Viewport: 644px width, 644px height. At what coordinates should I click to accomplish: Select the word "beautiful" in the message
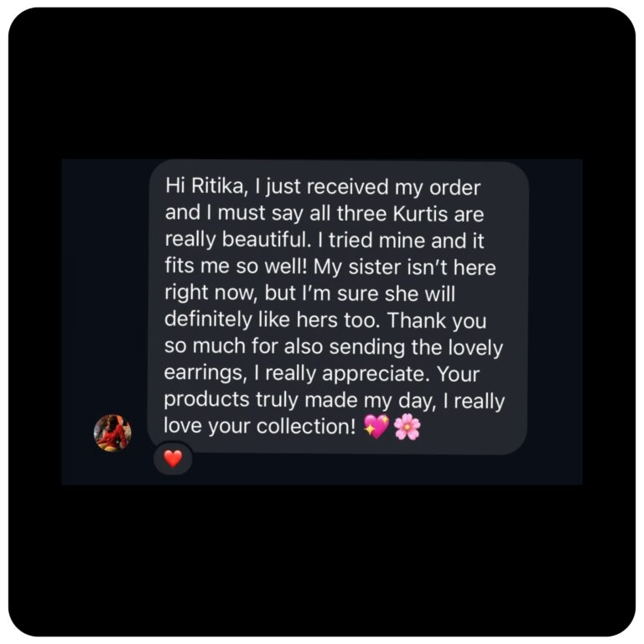pos(266,240)
